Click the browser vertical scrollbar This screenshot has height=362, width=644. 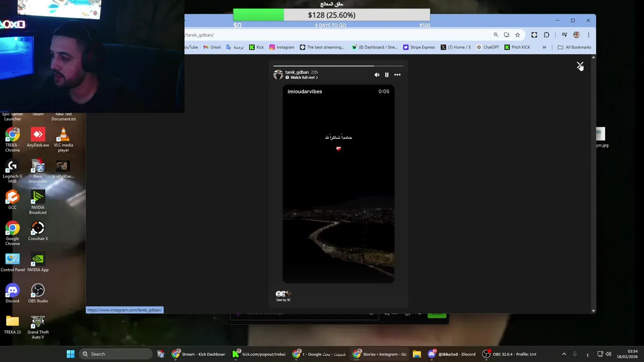tap(593, 184)
